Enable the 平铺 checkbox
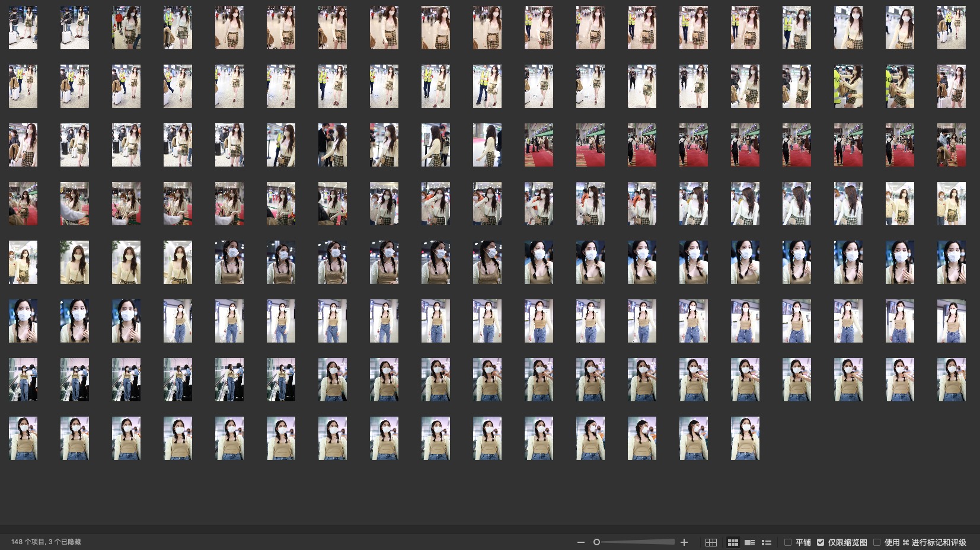 tap(788, 542)
